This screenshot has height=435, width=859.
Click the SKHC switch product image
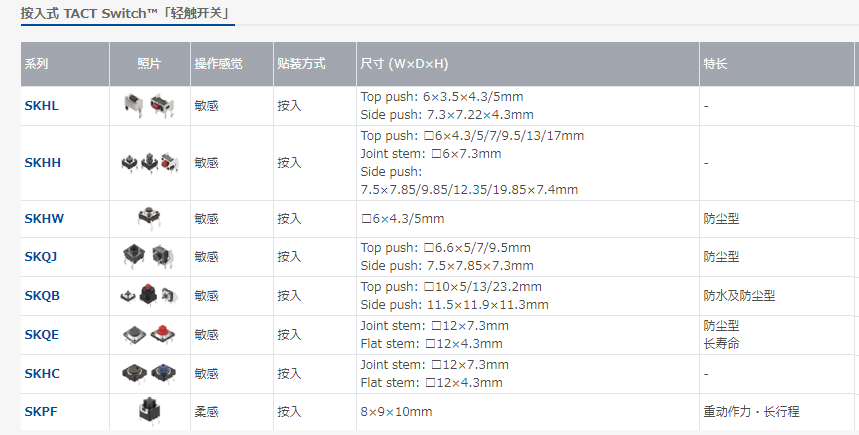pos(148,373)
